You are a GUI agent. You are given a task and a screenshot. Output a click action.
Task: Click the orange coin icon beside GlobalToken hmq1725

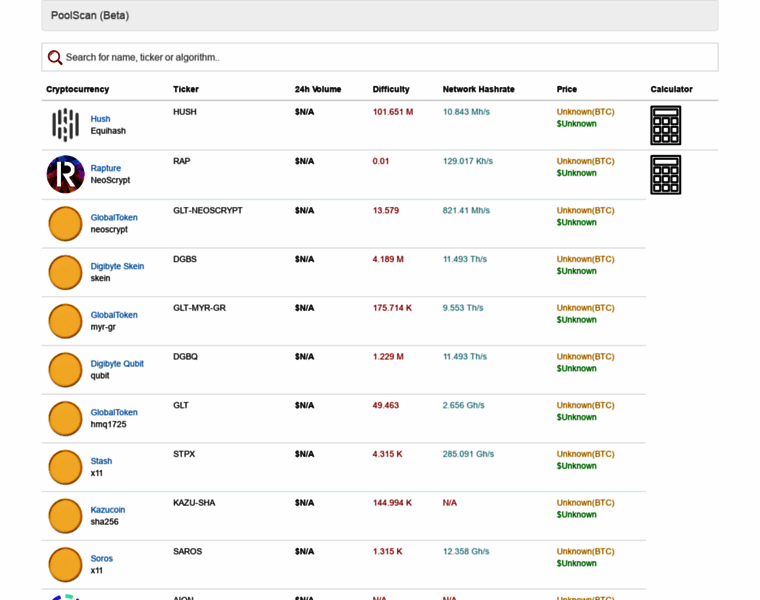(65, 418)
